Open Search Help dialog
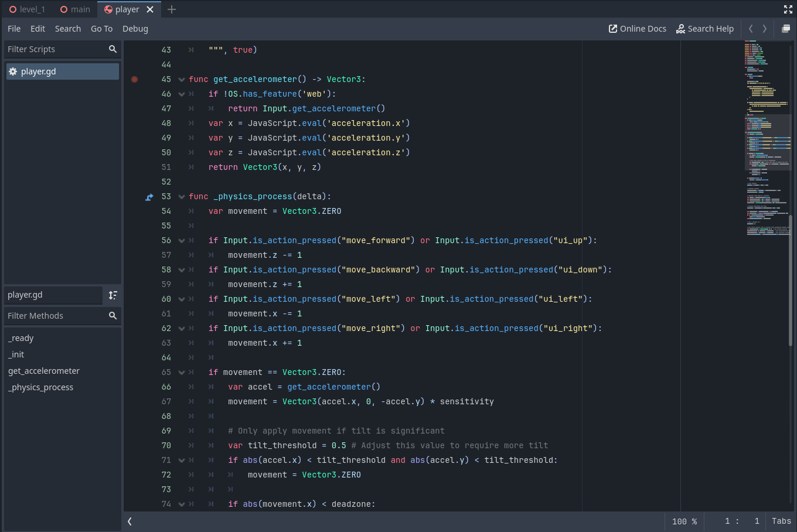 click(x=705, y=29)
